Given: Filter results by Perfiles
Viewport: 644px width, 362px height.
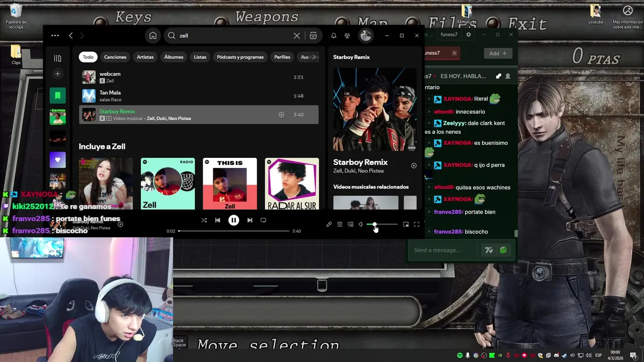Looking at the screenshot, I should tap(282, 57).
